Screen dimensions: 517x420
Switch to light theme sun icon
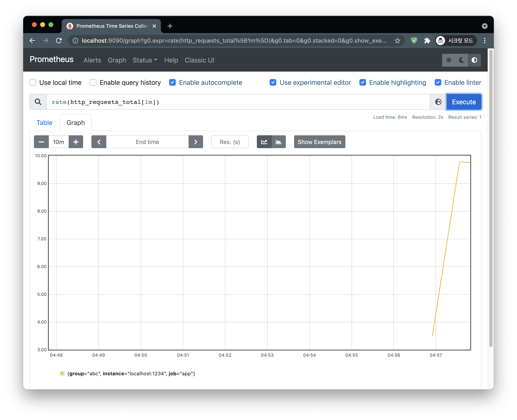tap(449, 60)
